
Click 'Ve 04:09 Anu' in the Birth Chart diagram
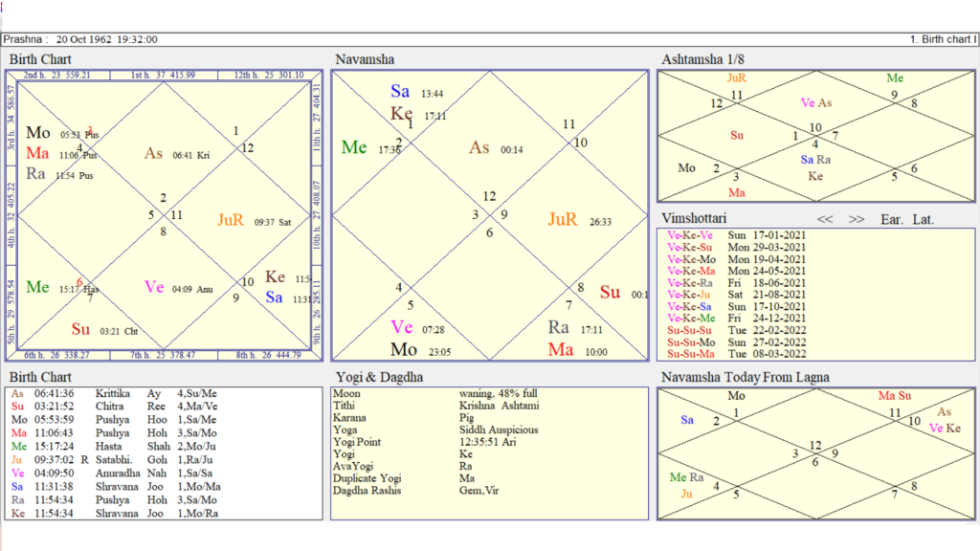pyautogui.click(x=179, y=287)
